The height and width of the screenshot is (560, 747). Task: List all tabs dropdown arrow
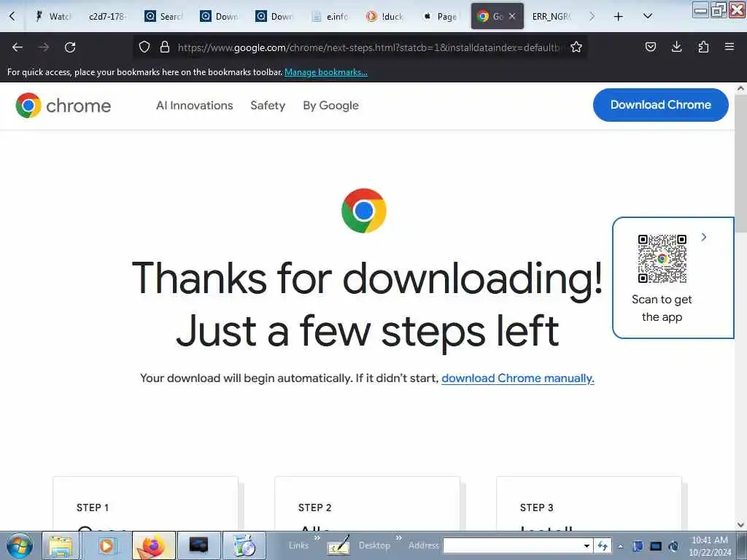pos(648,16)
